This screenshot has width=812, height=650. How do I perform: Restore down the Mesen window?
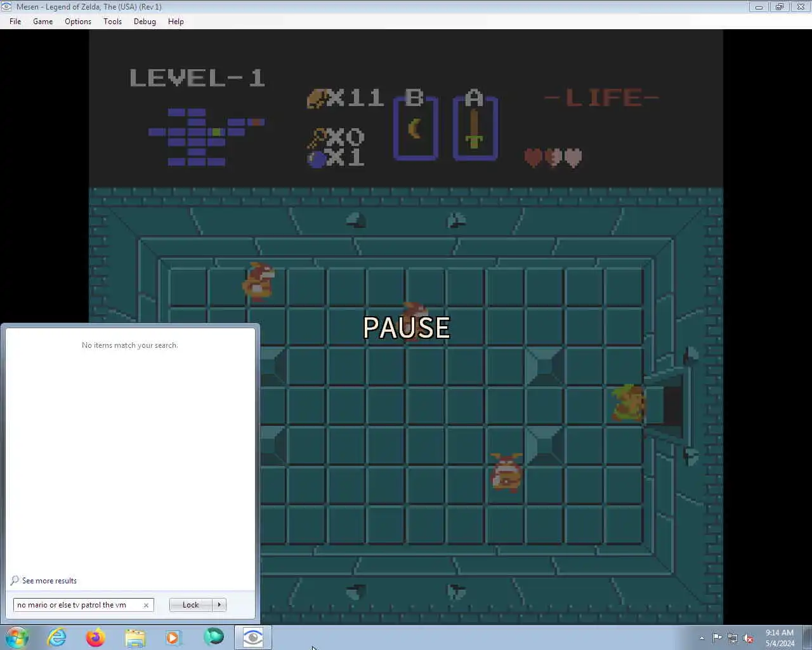(x=779, y=7)
